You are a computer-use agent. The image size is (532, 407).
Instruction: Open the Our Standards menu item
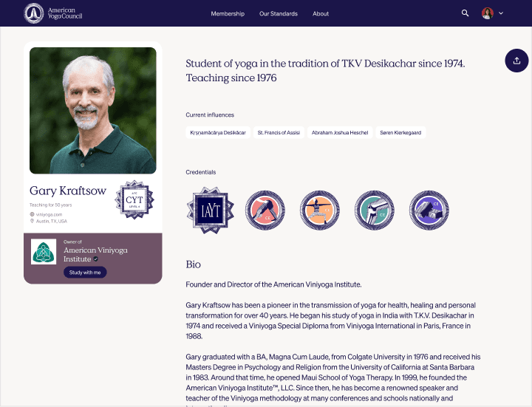pyautogui.click(x=279, y=13)
